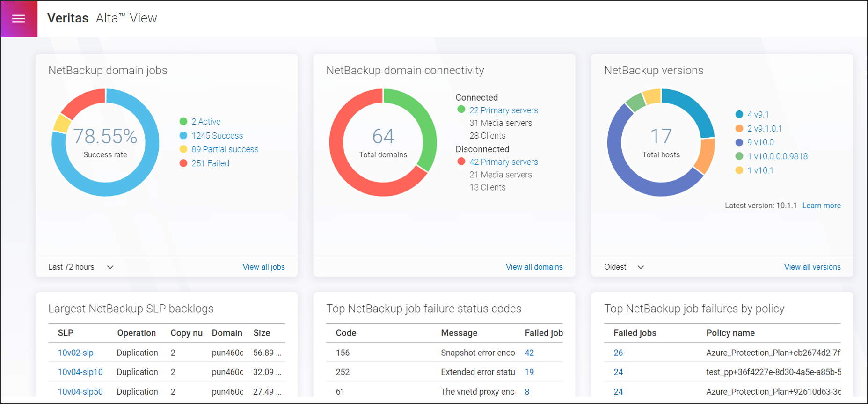Click the 13 Clients text
Viewport: 868px width, 404px height.
click(x=487, y=187)
